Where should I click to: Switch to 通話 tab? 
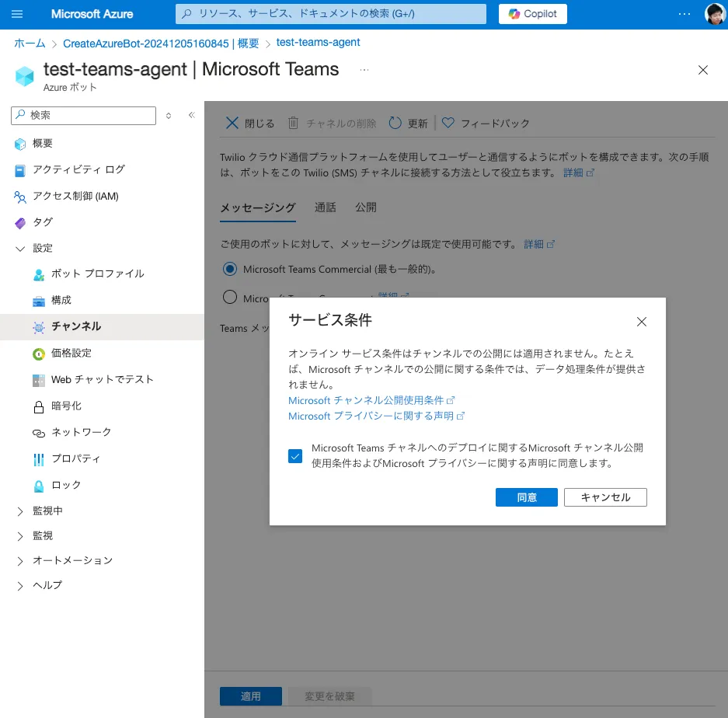coord(325,207)
